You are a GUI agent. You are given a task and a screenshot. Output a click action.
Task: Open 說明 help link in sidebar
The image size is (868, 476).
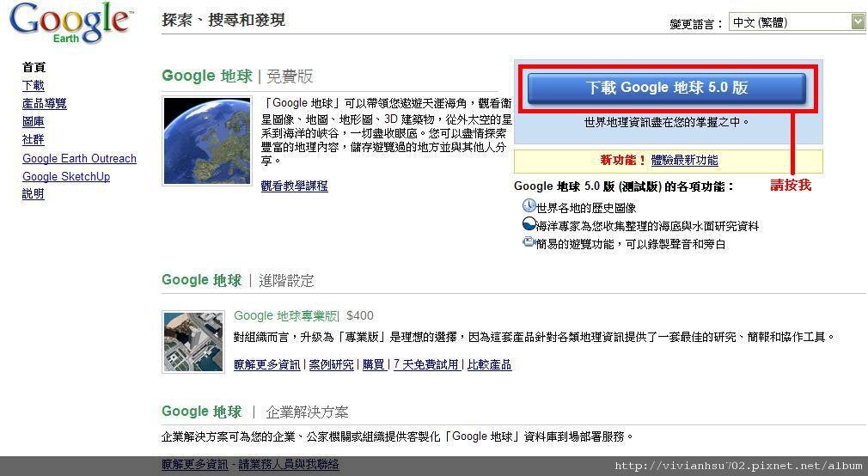pyautogui.click(x=34, y=193)
